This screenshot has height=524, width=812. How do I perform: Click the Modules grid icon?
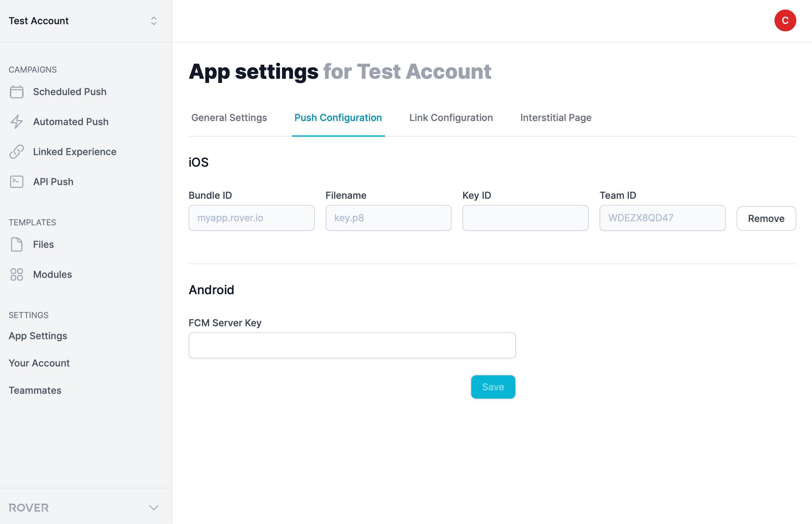click(x=16, y=274)
